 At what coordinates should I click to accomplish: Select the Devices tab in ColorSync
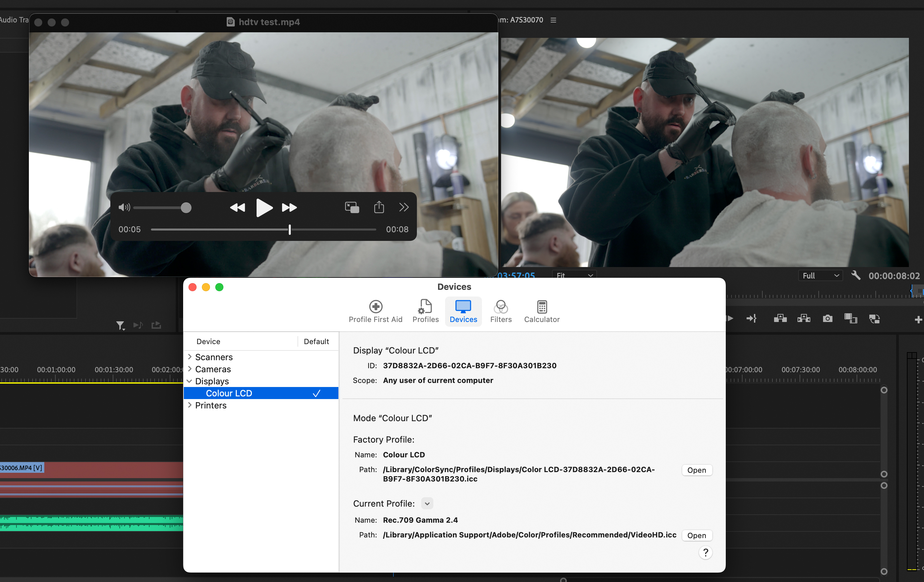pos(463,311)
